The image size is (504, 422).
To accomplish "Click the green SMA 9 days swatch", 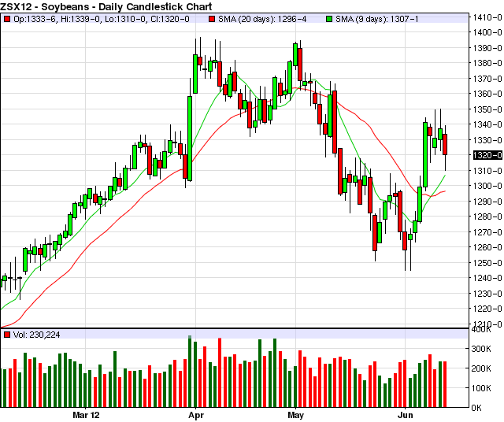I will [x=329, y=19].
